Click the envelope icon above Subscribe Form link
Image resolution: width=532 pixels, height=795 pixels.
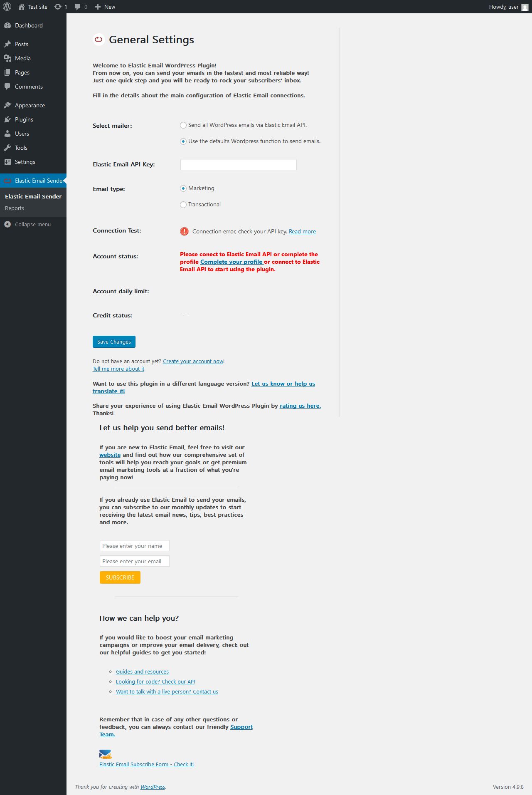tap(106, 754)
